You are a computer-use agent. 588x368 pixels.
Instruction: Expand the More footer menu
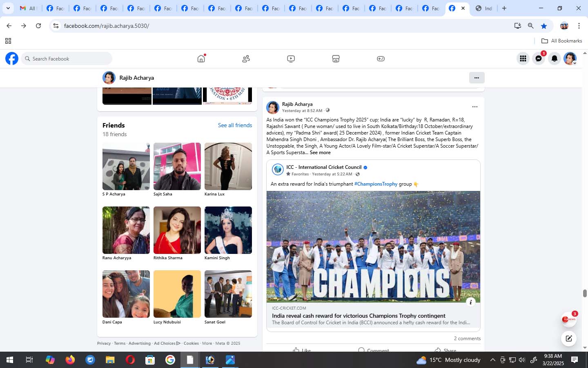pos(207,343)
